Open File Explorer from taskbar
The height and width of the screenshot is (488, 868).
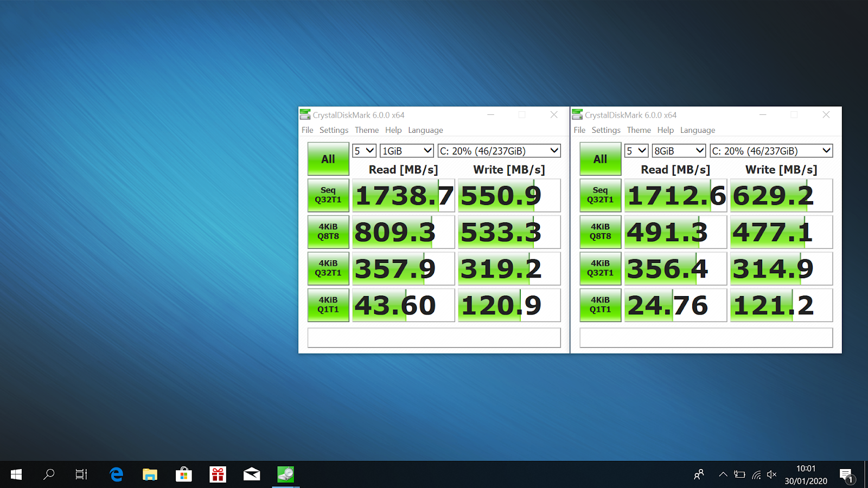click(x=150, y=474)
